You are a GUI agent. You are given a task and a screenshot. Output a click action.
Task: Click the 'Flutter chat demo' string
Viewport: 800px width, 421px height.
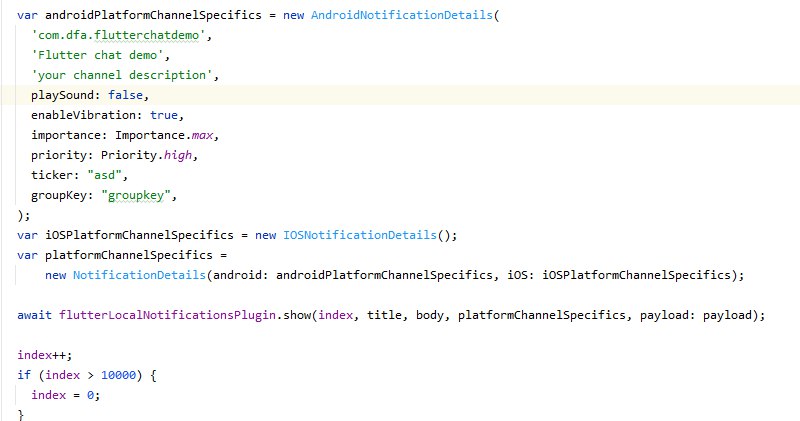click(97, 55)
